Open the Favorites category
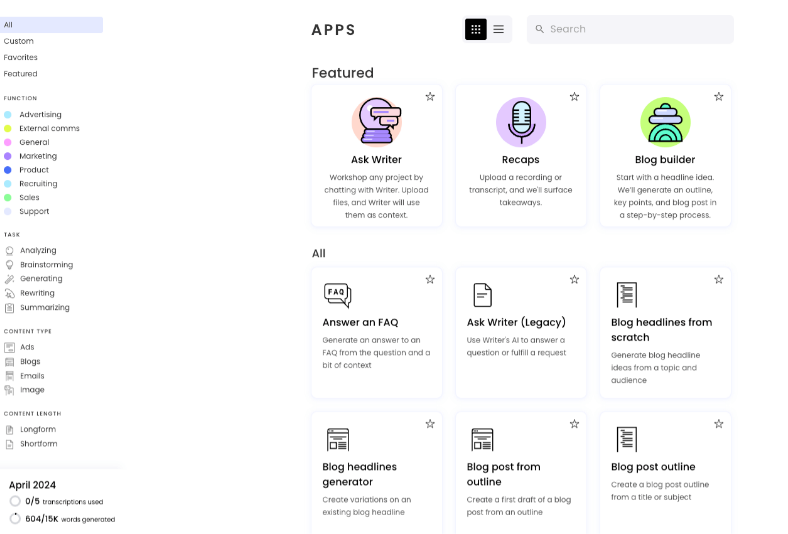788x534 pixels. coord(21,57)
